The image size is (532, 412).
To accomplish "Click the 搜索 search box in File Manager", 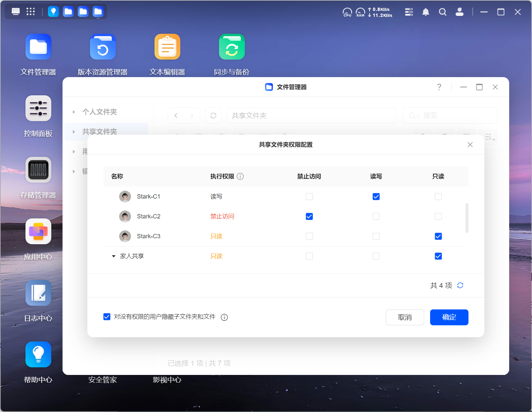I will click(x=450, y=115).
